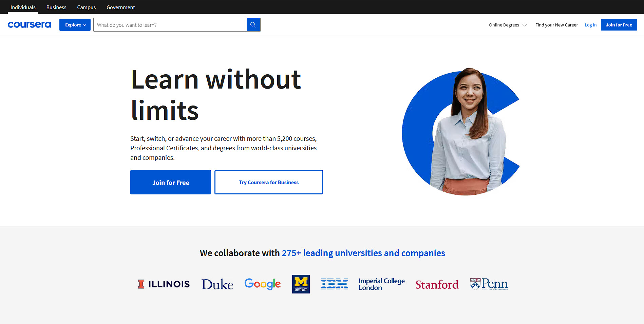The image size is (644, 324).
Task: Open the IBM partner logo
Action: tap(335, 284)
